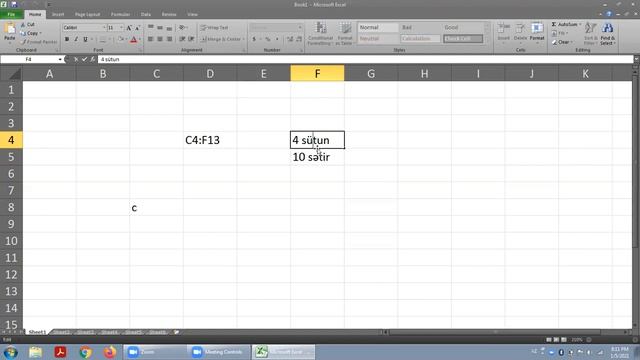Open the Format cells menu
Image resolution: width=640 pixels, height=360 pixels.
point(537,32)
